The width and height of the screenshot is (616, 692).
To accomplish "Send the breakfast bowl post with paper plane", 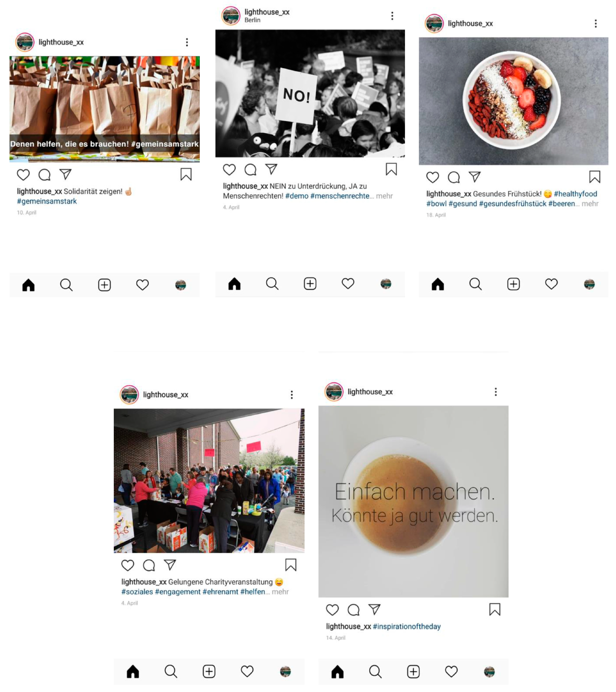I will [x=474, y=177].
